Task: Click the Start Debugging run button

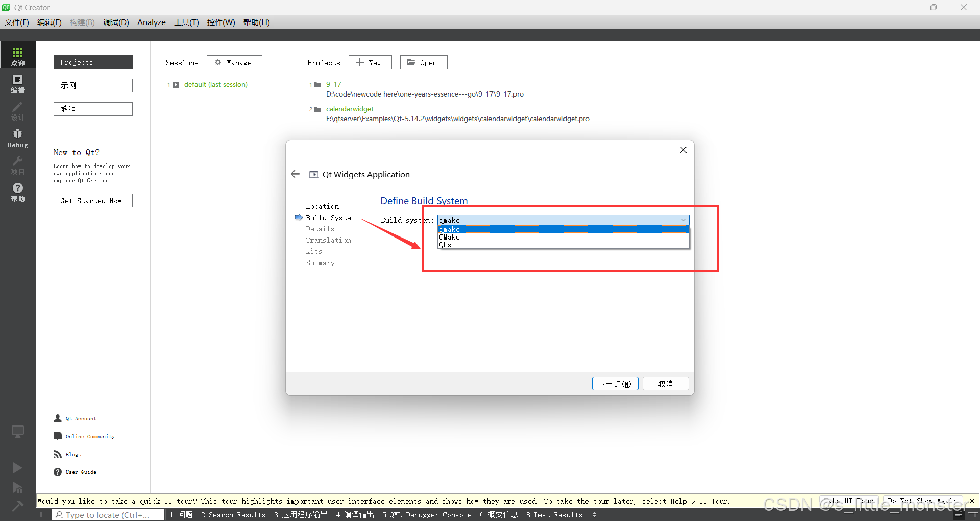Action: (17, 488)
